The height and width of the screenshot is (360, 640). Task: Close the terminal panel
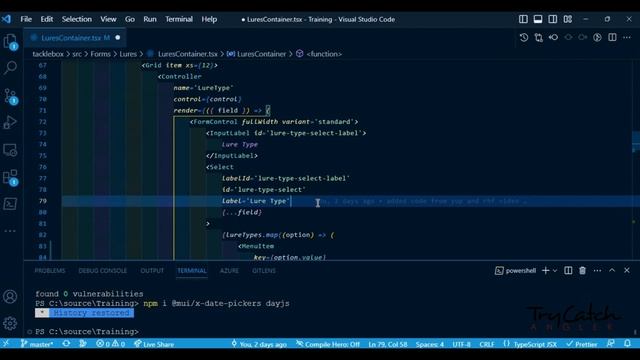tap(627, 270)
